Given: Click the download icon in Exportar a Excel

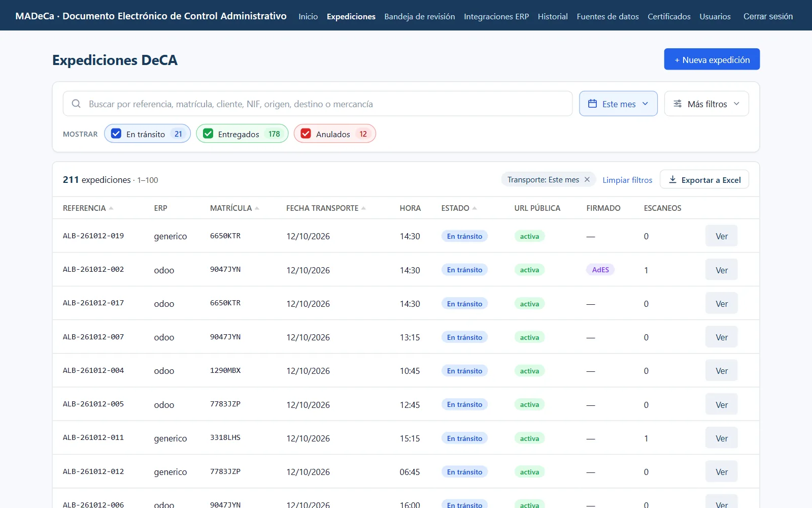Looking at the screenshot, I should [x=672, y=179].
